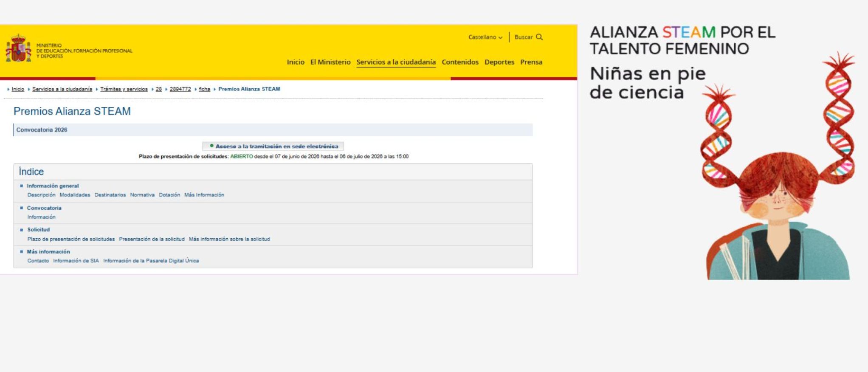Open Información de SIA link
Viewport: 868px width, 372px height.
(76, 261)
